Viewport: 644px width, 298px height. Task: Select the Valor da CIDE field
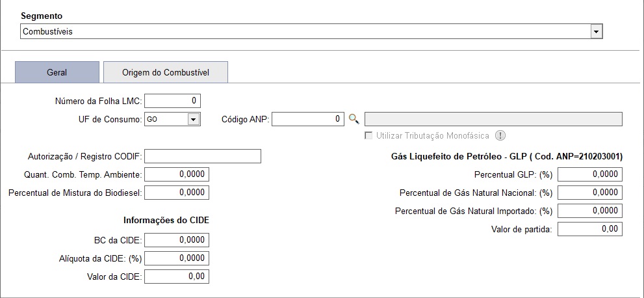coord(177,277)
